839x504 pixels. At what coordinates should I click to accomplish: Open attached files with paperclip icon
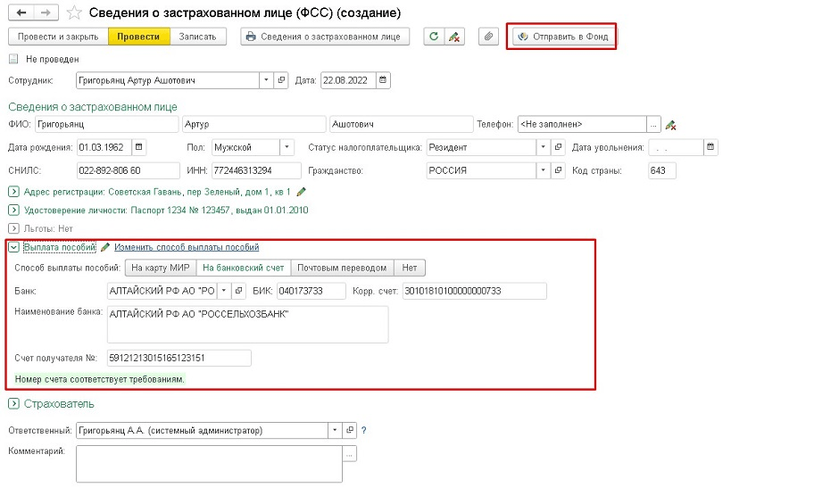pyautogui.click(x=488, y=37)
